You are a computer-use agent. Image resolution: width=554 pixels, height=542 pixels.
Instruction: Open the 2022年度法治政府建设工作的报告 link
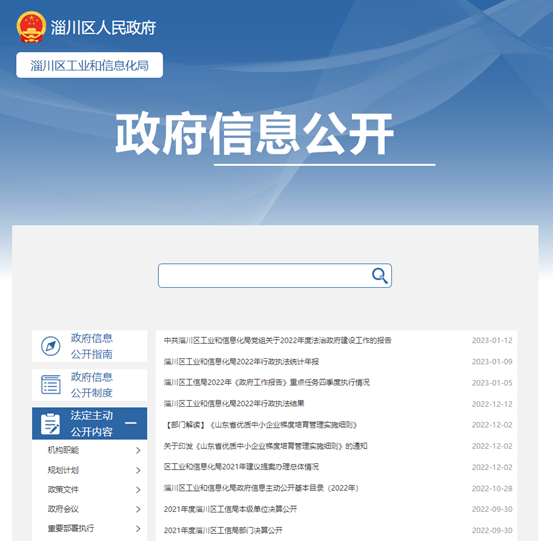tap(278, 340)
